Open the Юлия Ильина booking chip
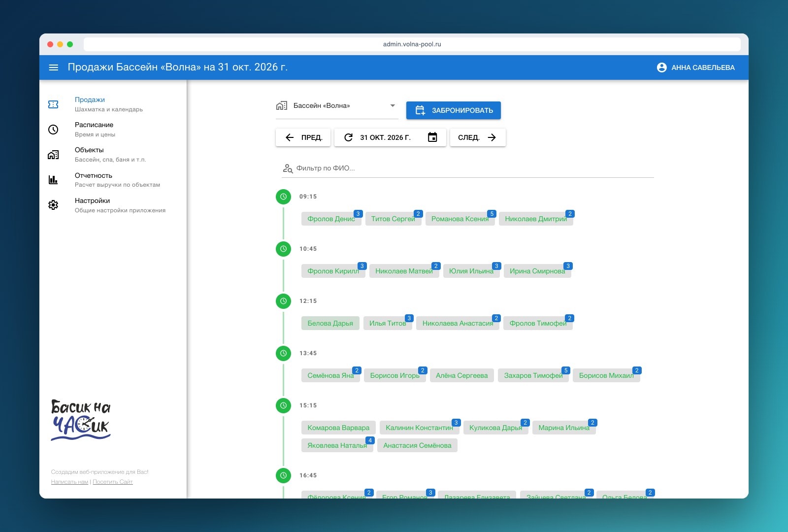Screen dimensions: 788x532 click(471, 271)
